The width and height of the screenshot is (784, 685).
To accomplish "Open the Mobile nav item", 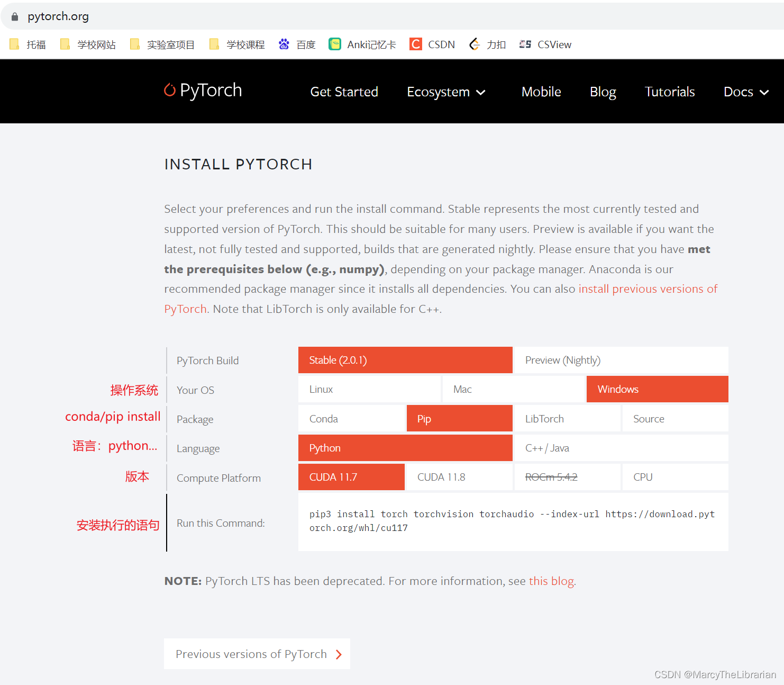I will (x=541, y=92).
